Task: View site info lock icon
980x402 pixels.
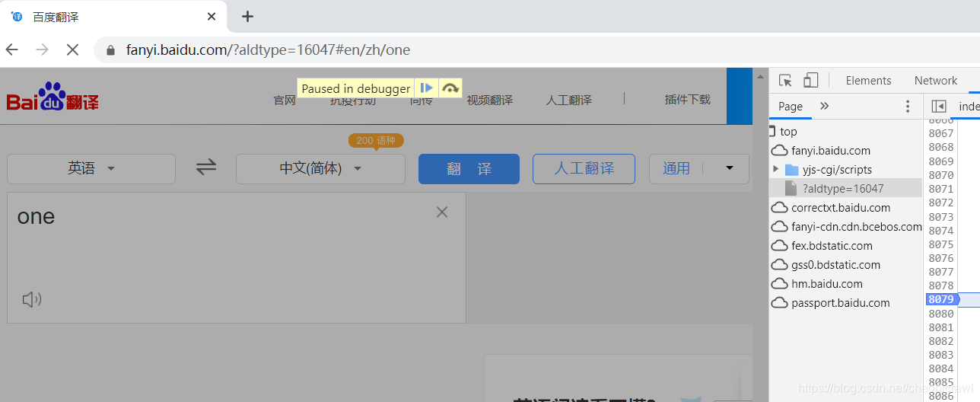Action: [110, 50]
